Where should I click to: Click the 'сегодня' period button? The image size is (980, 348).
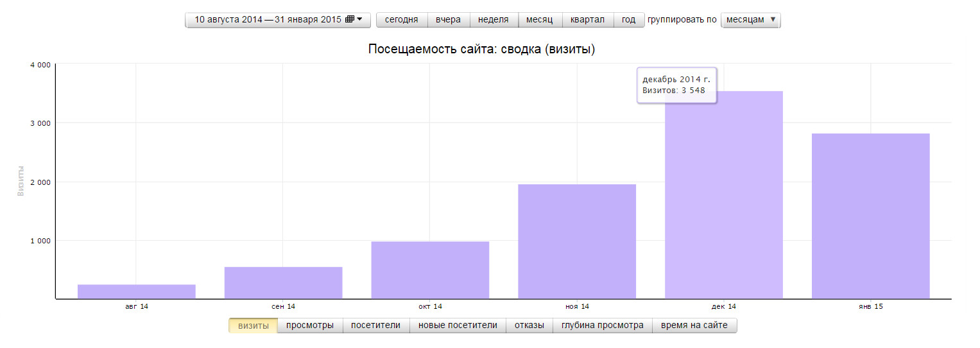[401, 20]
